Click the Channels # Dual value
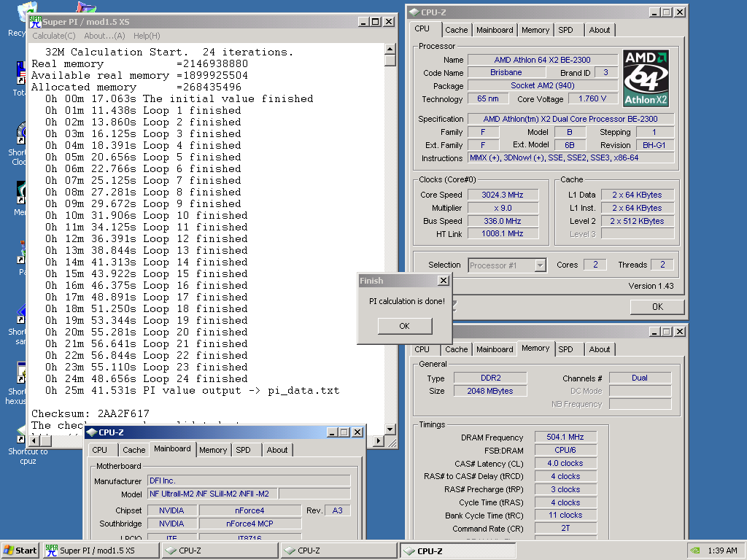The image size is (747, 560). click(639, 378)
